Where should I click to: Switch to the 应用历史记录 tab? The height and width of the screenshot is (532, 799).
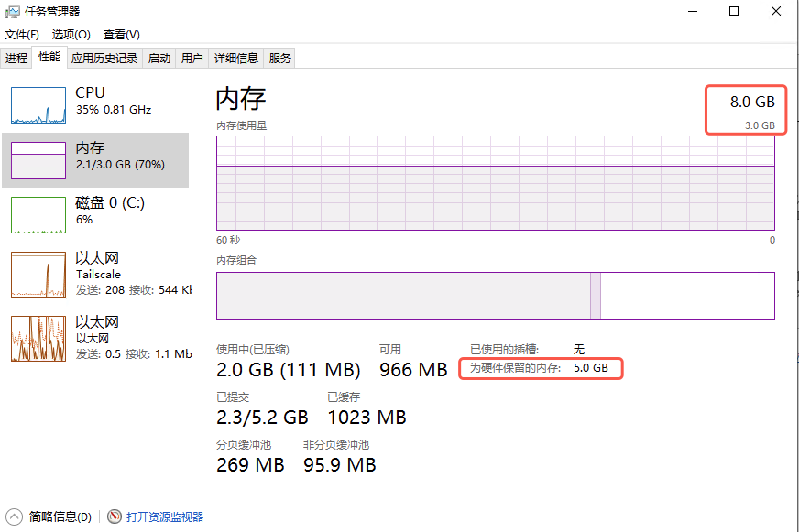(104, 59)
